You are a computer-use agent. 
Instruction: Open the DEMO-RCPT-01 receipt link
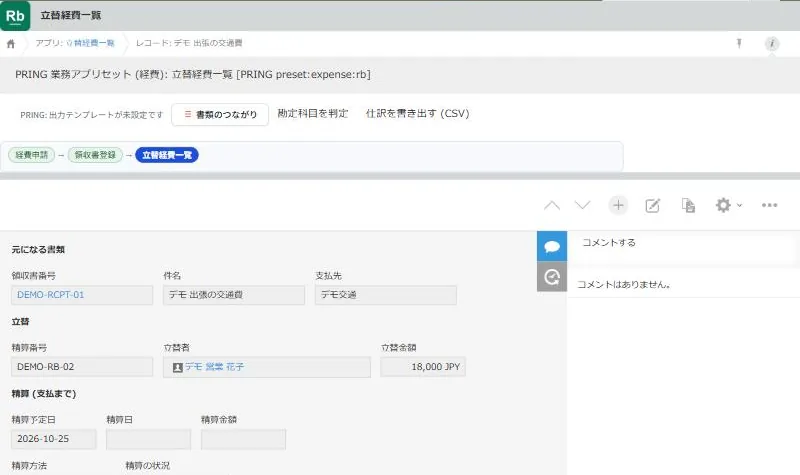click(x=51, y=295)
